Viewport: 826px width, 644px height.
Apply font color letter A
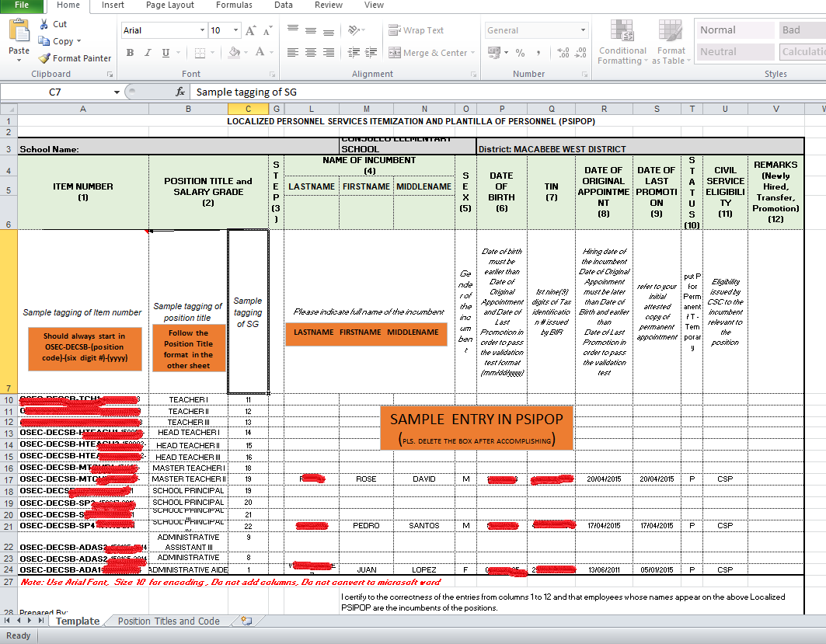coord(260,51)
